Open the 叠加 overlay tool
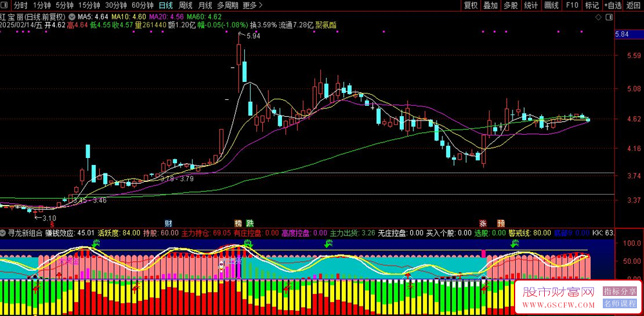This screenshot has height=316, width=644. point(491,6)
